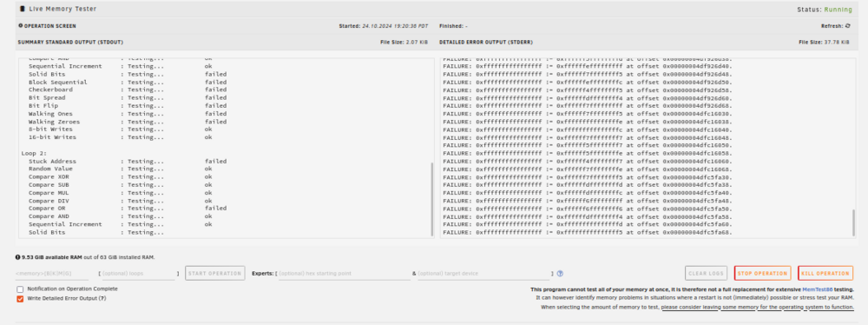Click the info icon beside available RAM

tap(18, 257)
